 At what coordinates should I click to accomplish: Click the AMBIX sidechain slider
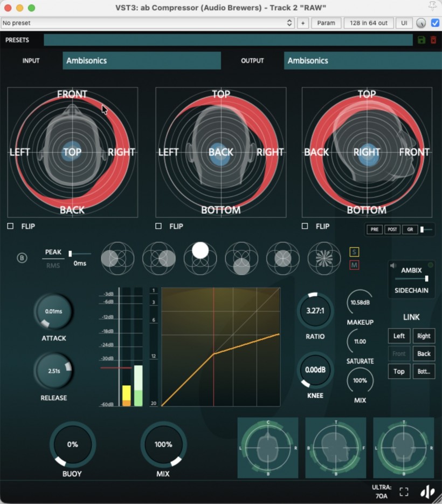click(411, 278)
